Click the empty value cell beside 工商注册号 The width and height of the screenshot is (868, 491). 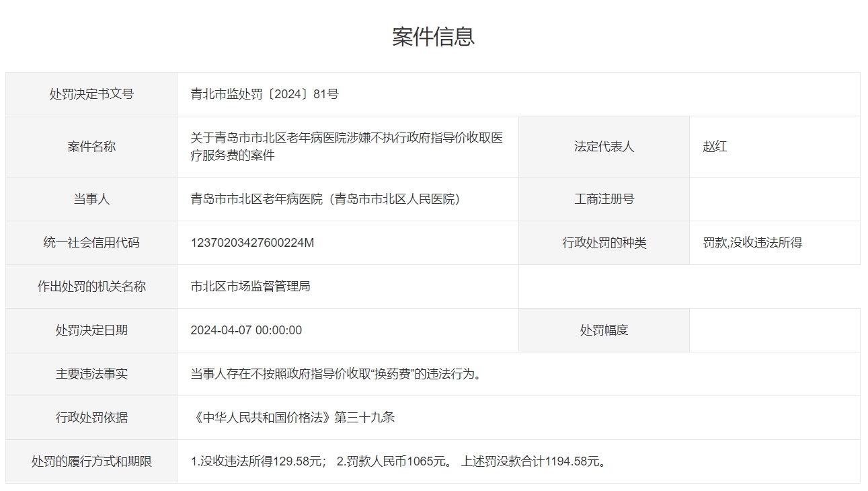[x=775, y=199]
